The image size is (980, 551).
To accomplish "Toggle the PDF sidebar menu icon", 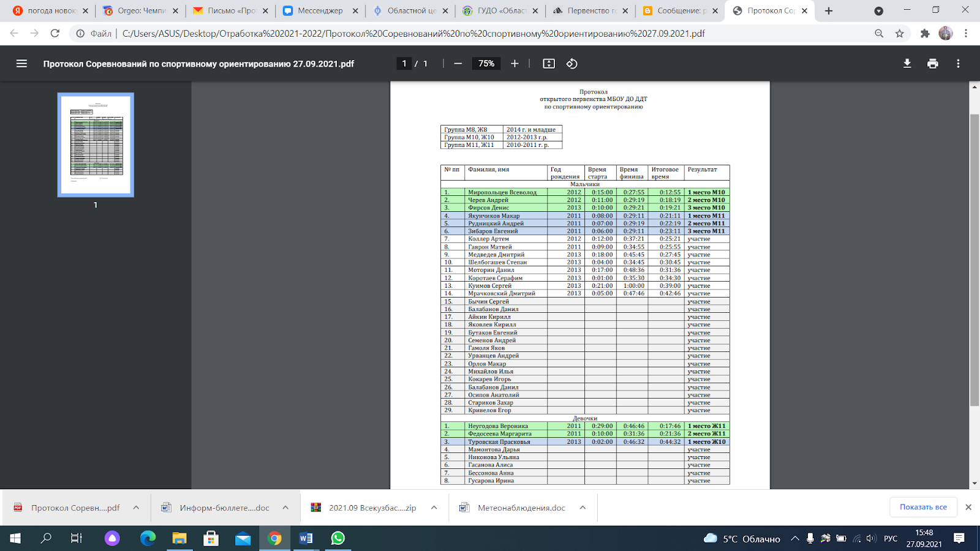I will [x=21, y=64].
